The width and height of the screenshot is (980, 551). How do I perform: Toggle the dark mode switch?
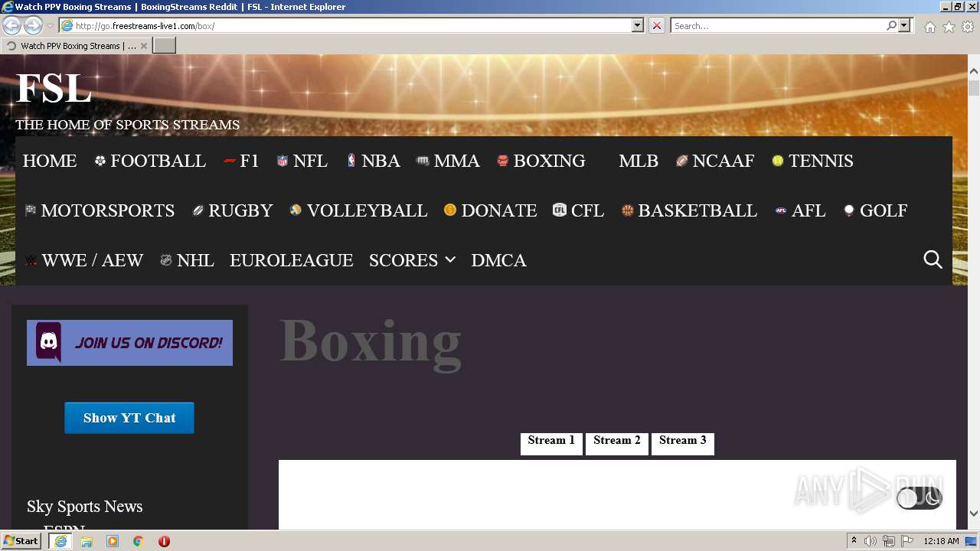(x=920, y=498)
